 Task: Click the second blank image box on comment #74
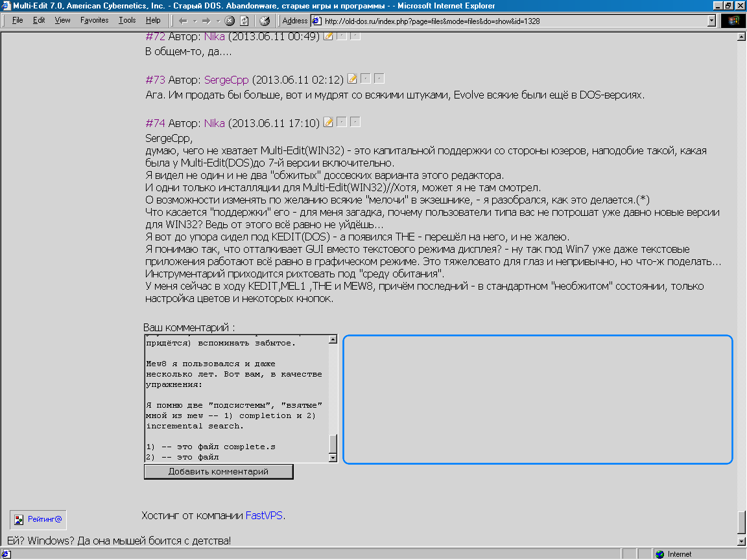pyautogui.click(x=355, y=121)
